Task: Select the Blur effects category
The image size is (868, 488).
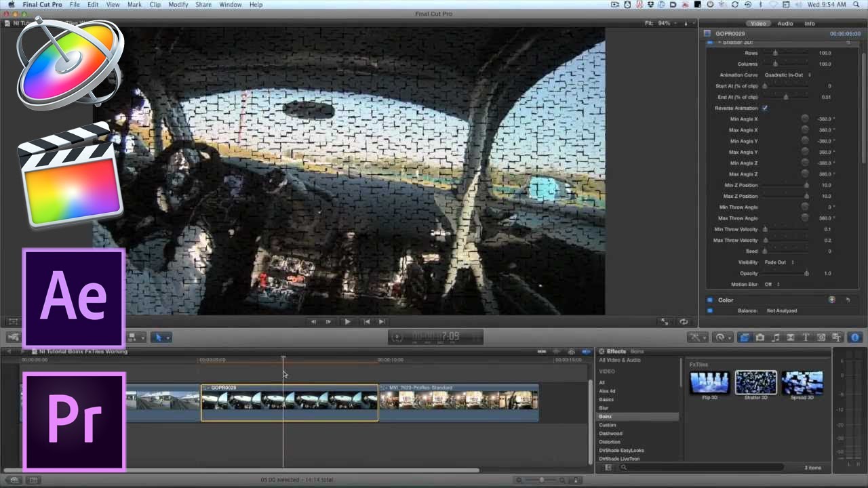Action: click(x=604, y=408)
